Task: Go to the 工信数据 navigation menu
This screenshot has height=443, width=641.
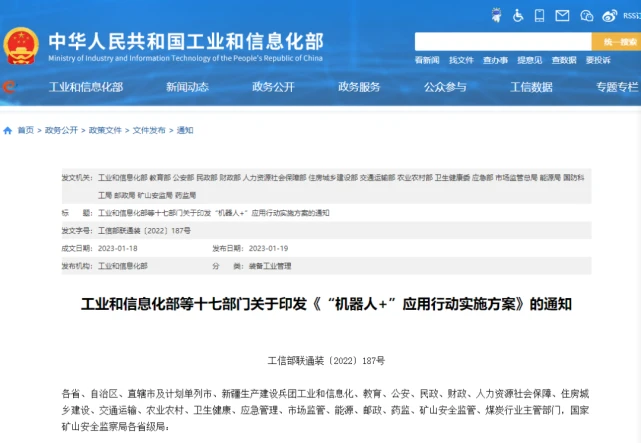Action: (531, 87)
